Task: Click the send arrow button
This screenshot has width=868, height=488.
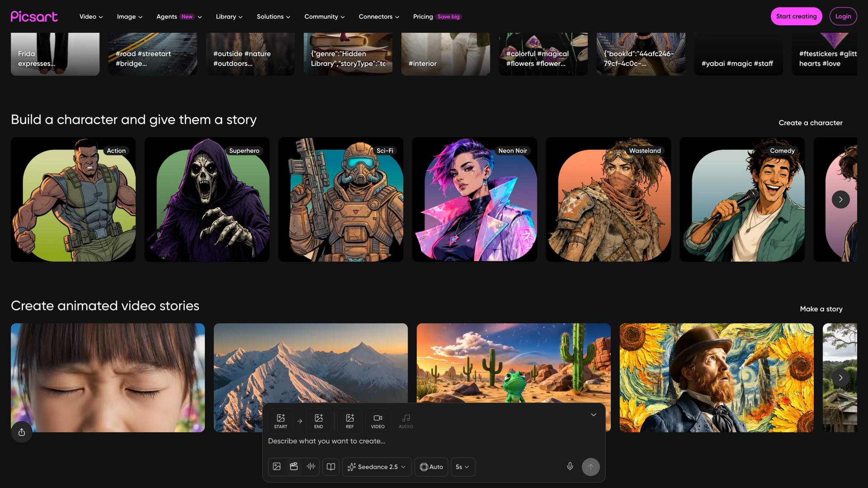Action: pyautogui.click(x=591, y=467)
